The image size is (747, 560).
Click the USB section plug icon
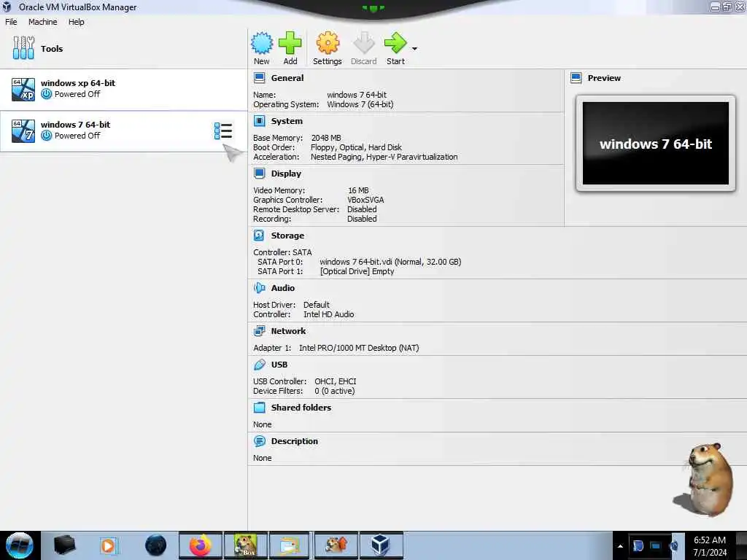click(259, 365)
